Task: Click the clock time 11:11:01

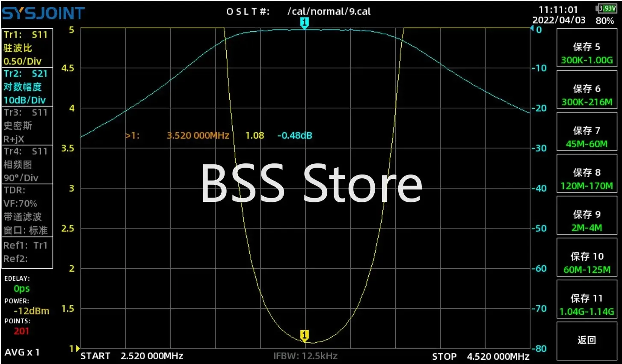Action: [558, 9]
